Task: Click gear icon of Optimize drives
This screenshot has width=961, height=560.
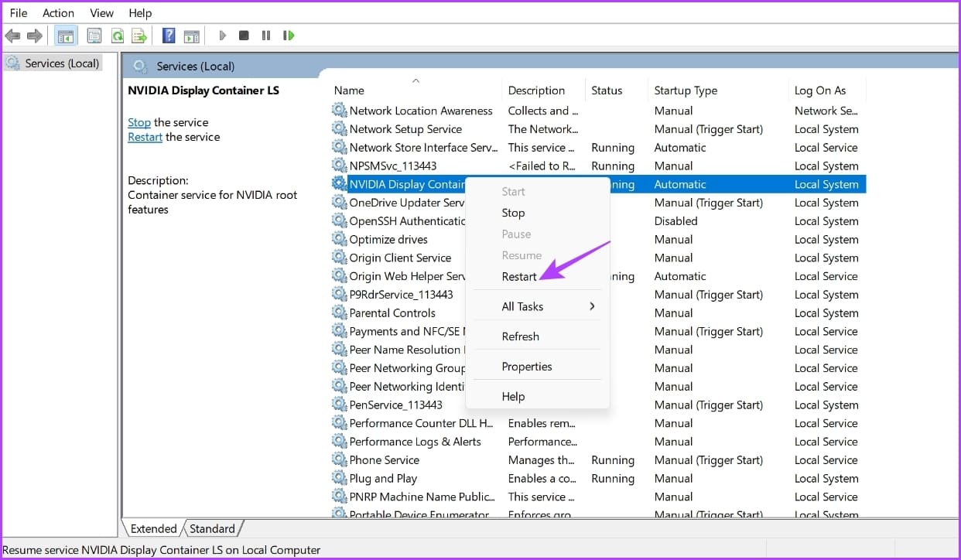Action: click(339, 239)
